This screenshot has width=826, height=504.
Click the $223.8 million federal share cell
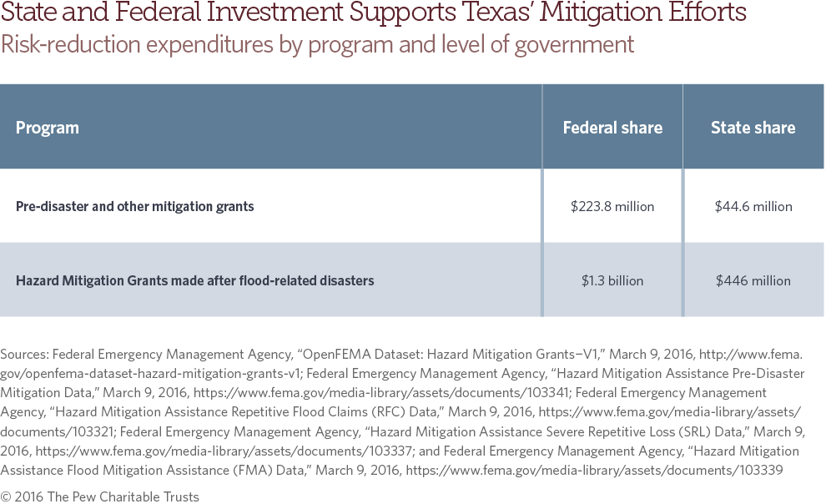pos(612,206)
